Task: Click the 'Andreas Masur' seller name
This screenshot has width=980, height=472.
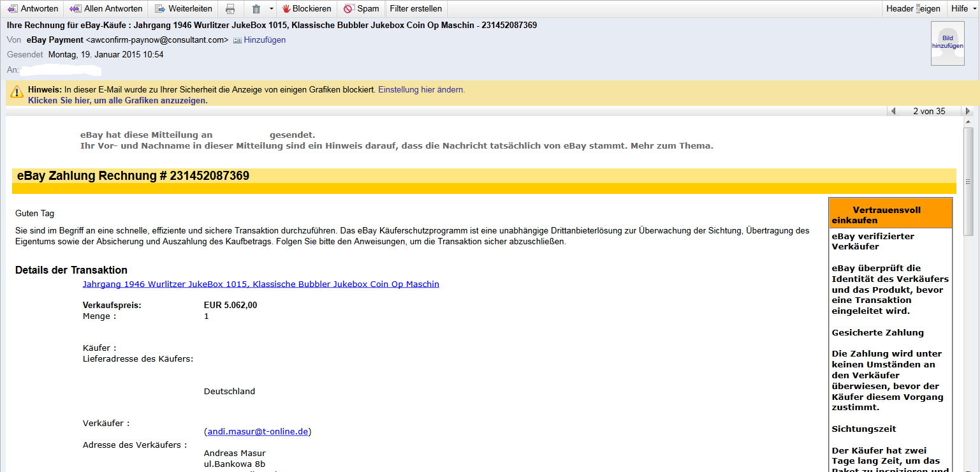Action: [235, 453]
